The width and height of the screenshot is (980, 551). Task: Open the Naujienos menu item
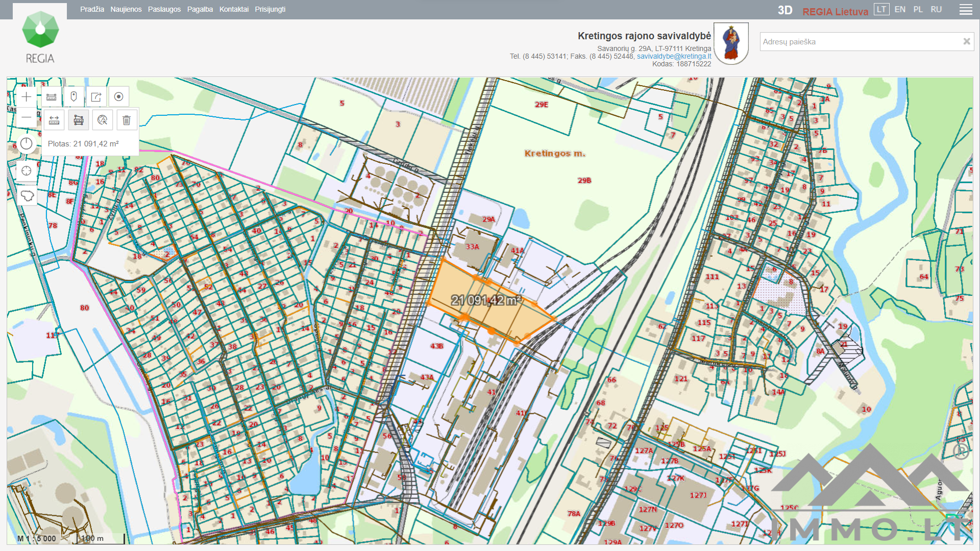coord(126,9)
